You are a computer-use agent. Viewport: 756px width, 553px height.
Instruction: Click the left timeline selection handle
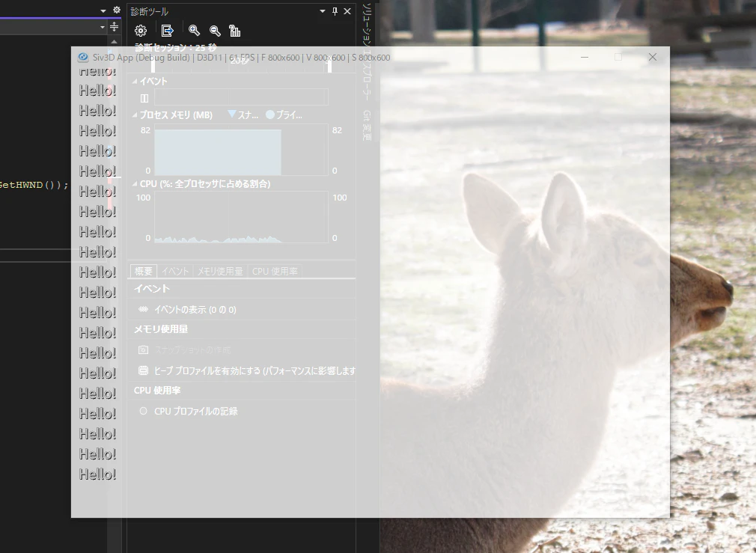[x=153, y=65]
